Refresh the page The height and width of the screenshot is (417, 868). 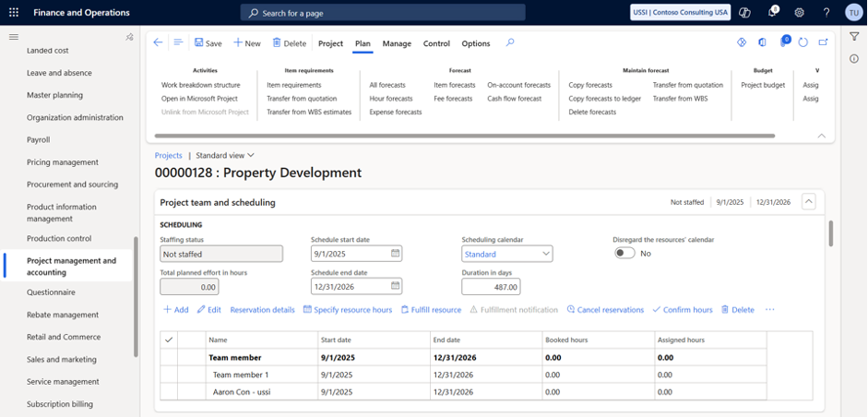pos(803,42)
